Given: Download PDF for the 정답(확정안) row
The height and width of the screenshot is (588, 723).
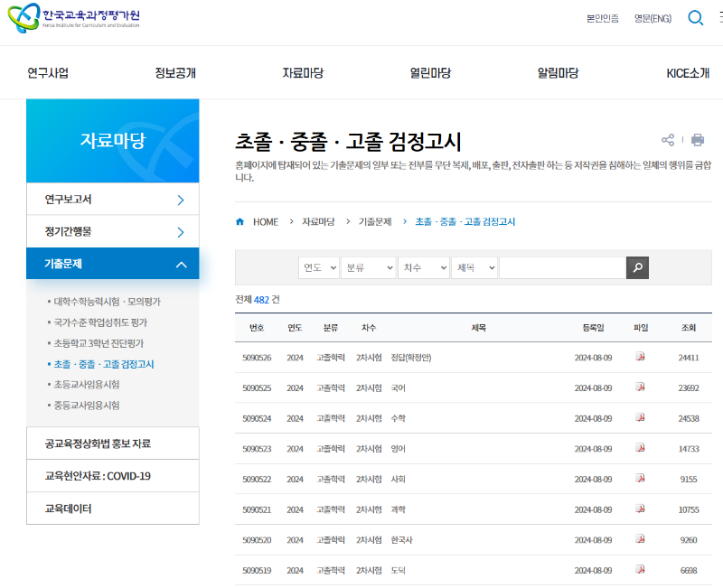Looking at the screenshot, I should point(640,357).
